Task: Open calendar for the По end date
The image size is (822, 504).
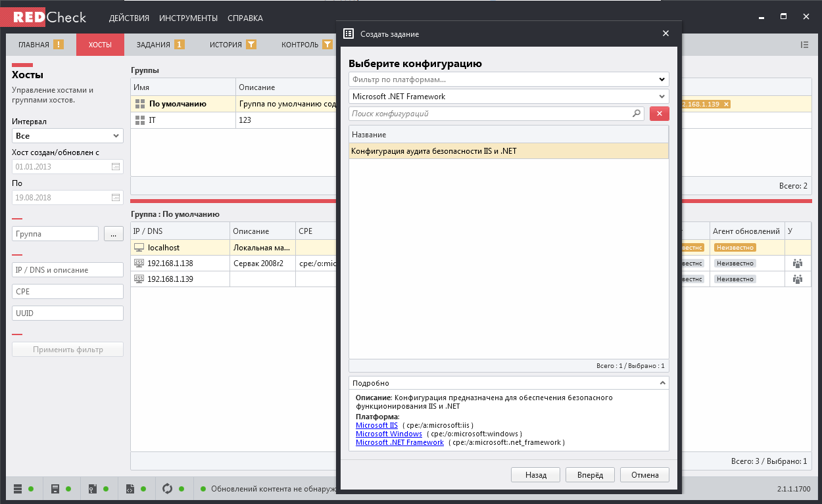Action: [x=116, y=198]
